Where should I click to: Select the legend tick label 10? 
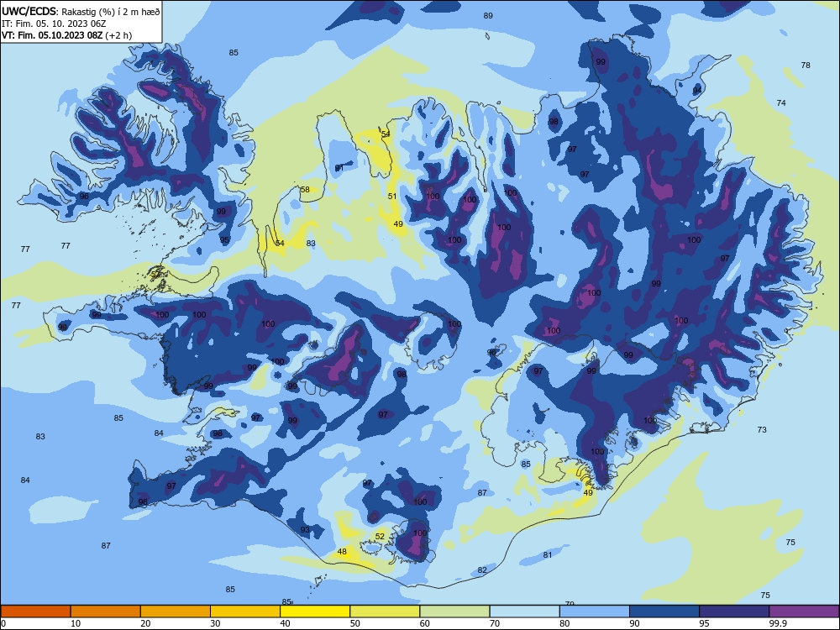click(x=76, y=623)
